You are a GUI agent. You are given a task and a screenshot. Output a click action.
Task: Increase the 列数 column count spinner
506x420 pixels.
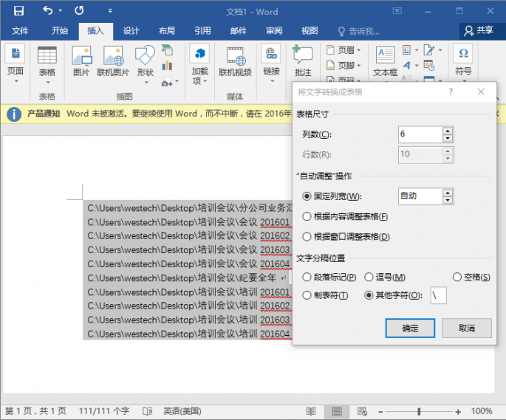[448, 131]
